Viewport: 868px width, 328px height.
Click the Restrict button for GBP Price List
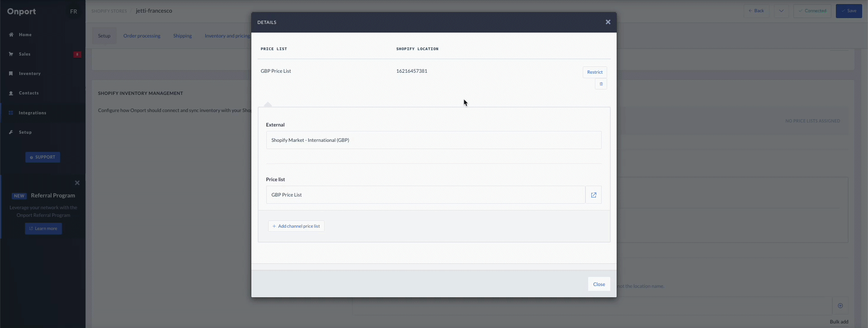coord(594,72)
